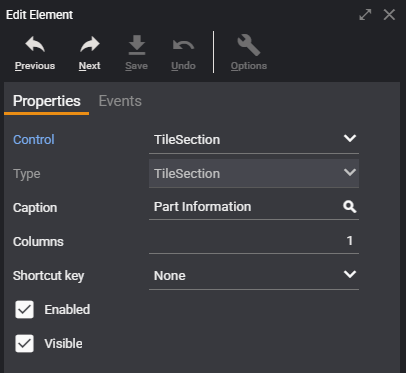This screenshot has width=406, height=373.
Task: Uncheck the Enabled checkbox
Action: (x=24, y=309)
